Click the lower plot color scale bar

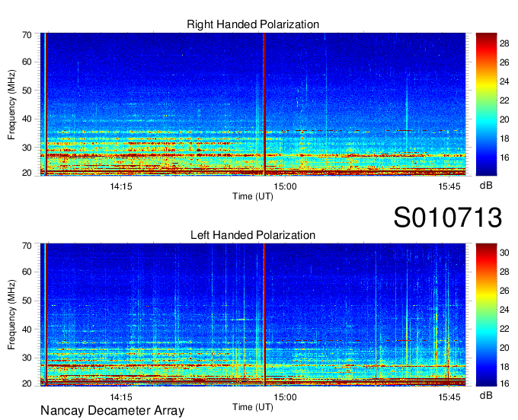[486, 315]
